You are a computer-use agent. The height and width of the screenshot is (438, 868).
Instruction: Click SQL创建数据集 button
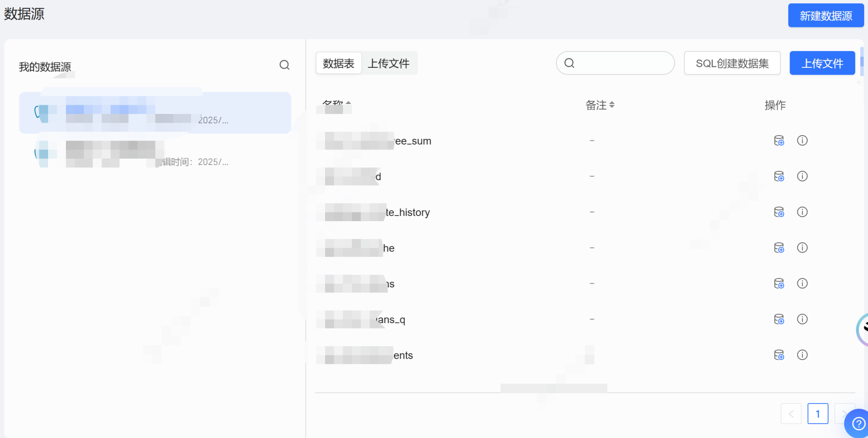731,63
